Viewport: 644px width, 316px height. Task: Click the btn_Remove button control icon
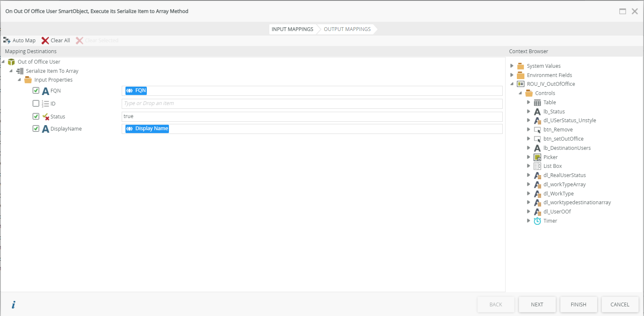(x=537, y=130)
